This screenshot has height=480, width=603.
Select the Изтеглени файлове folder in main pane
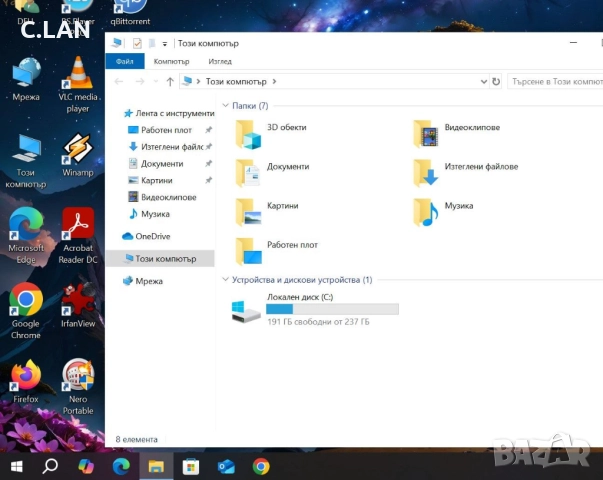click(466, 173)
